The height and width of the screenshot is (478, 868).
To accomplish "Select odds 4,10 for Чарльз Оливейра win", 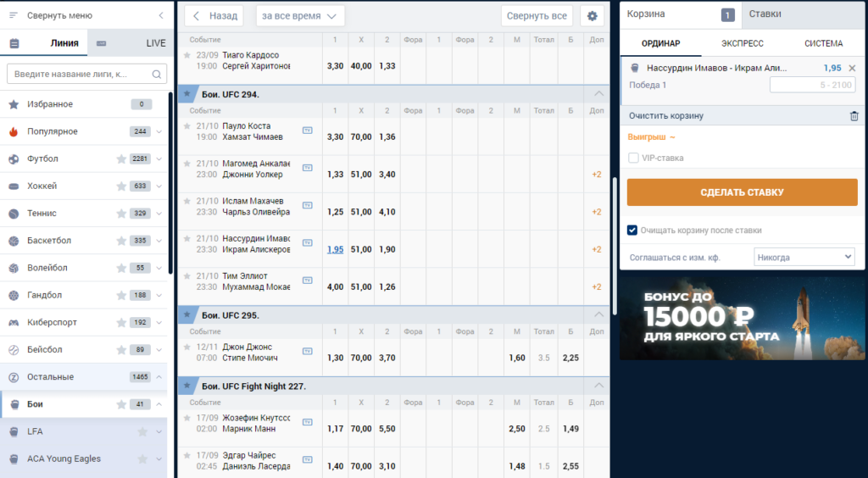I will [387, 212].
